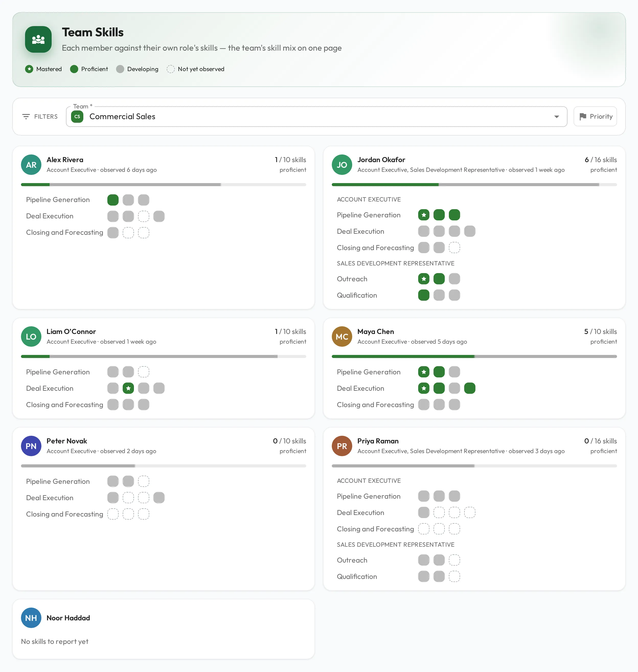Click 'No skills to report yet' text

coord(55,642)
